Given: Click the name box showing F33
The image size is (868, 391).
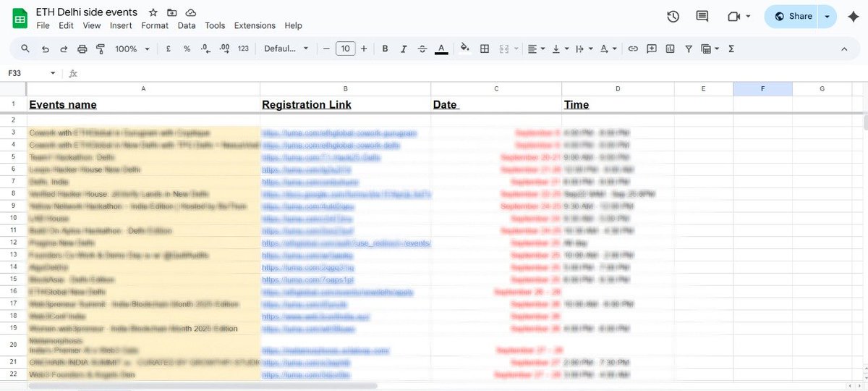Looking at the screenshot, I should point(33,73).
